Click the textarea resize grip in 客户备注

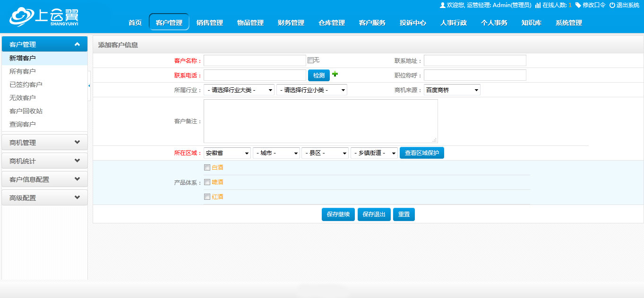[x=435, y=140]
